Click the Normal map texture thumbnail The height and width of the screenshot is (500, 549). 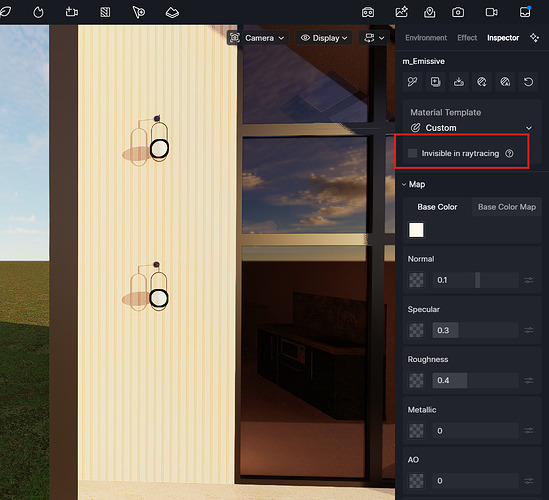pyautogui.click(x=416, y=280)
